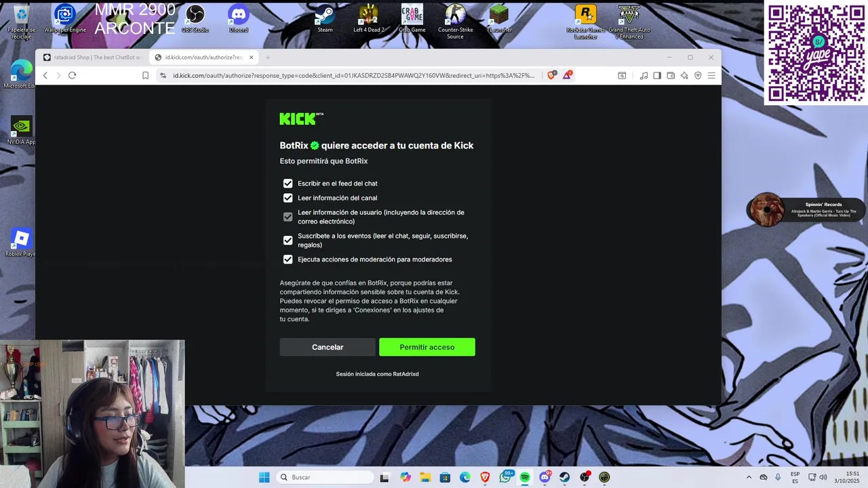Open Brave Rewards triangle icon
This screenshot has height=488, width=868.
[x=567, y=75]
